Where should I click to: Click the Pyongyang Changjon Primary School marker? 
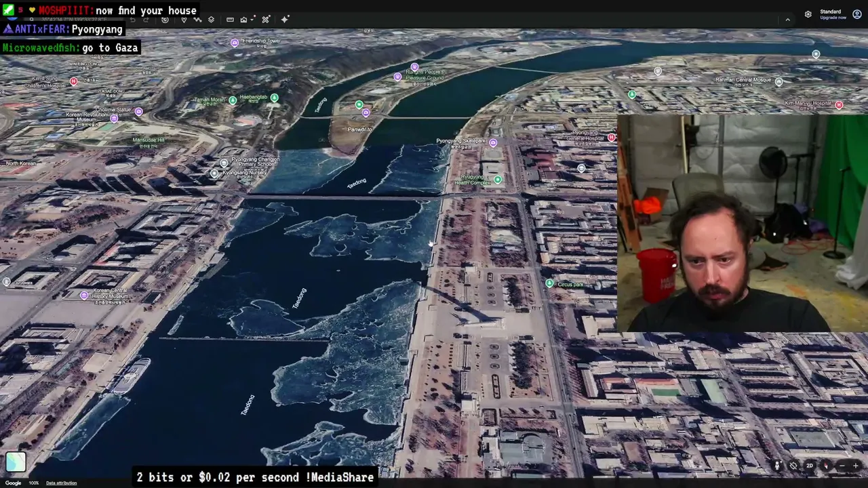pyautogui.click(x=224, y=163)
